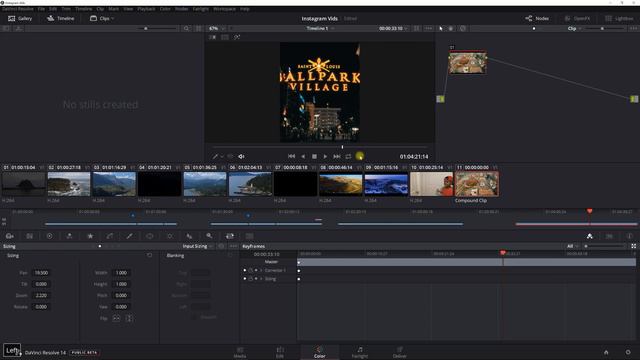Show the Information panel icon

pos(629,236)
